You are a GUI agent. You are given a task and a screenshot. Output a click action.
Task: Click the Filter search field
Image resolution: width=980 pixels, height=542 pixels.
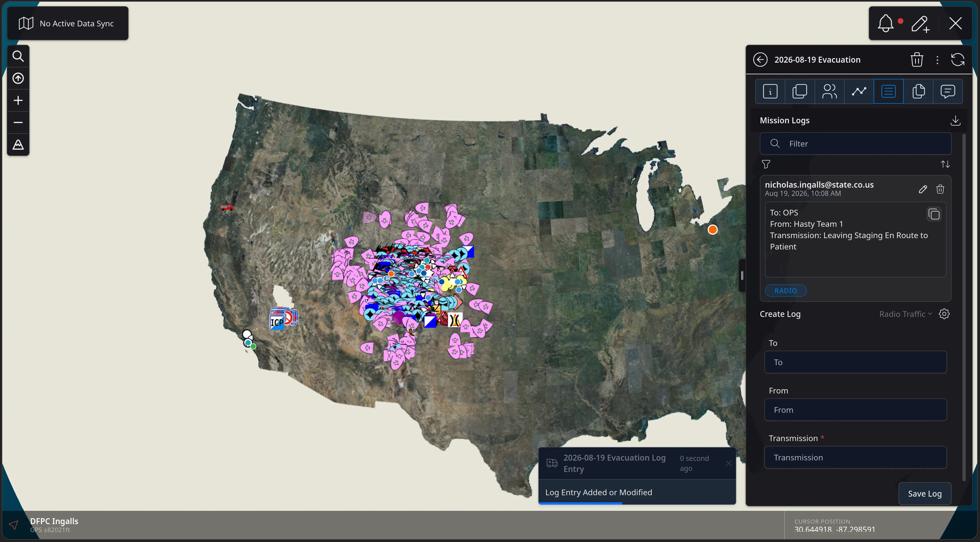855,144
